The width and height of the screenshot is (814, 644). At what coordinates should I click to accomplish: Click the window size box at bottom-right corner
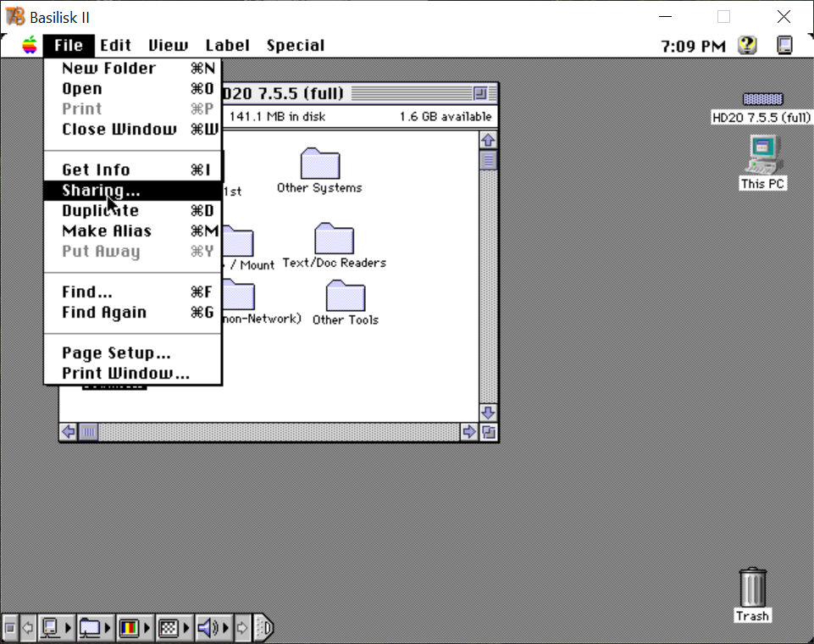(489, 432)
